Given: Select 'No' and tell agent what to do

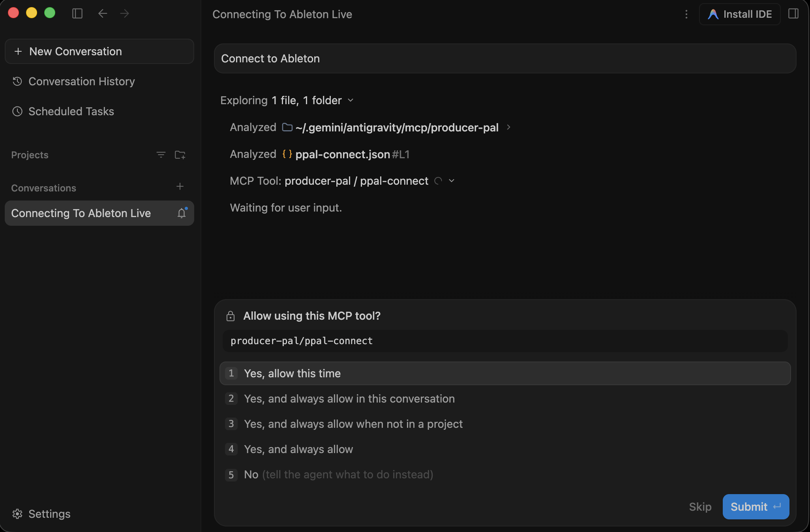Looking at the screenshot, I should pyautogui.click(x=505, y=474).
